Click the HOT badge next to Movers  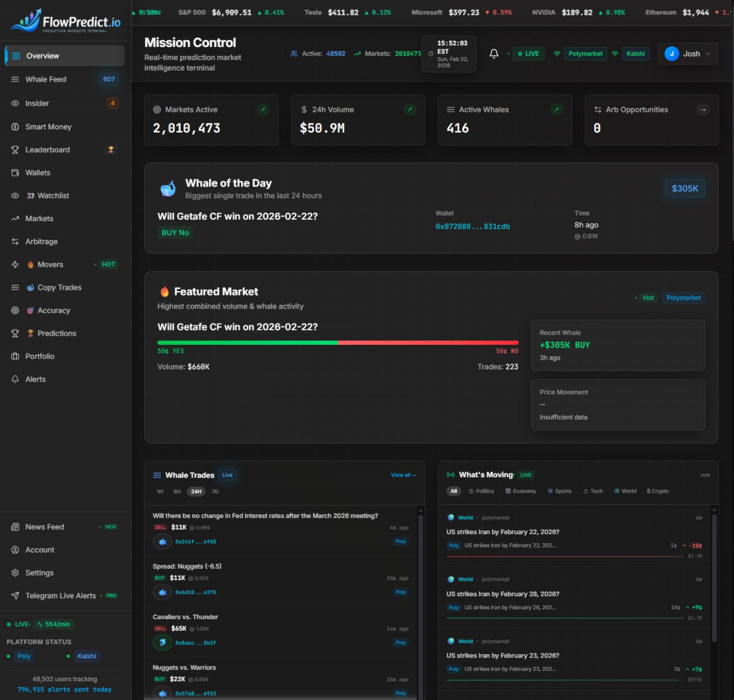pos(108,265)
